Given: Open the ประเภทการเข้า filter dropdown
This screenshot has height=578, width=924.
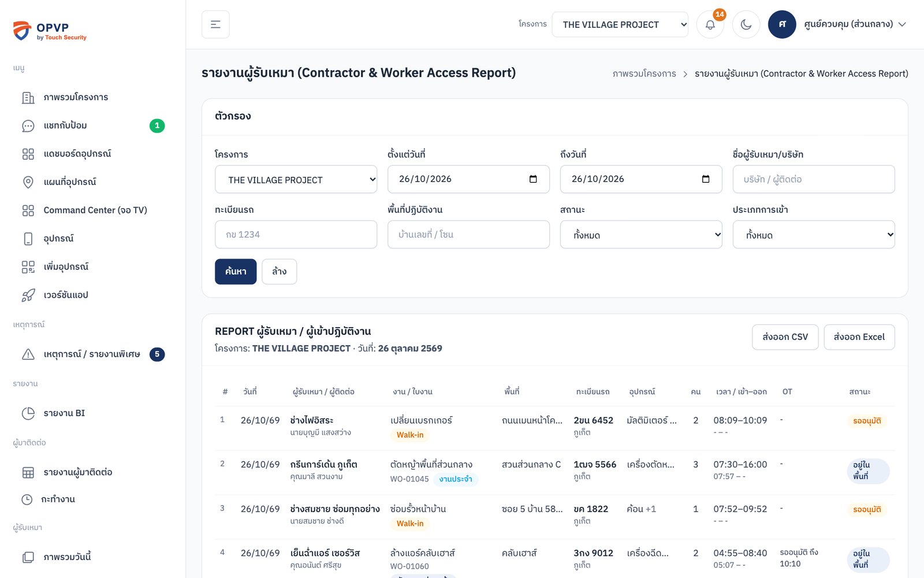Looking at the screenshot, I should (814, 235).
